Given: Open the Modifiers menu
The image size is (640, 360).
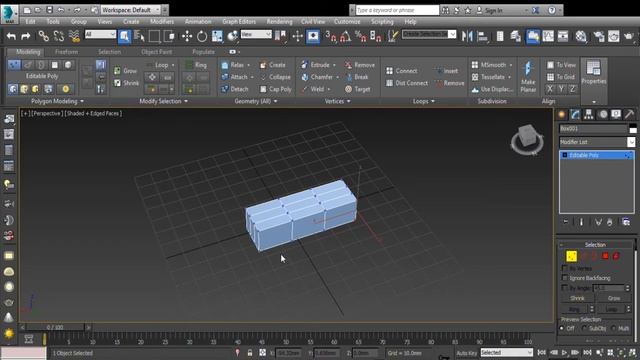Looking at the screenshot, I should (162, 21).
